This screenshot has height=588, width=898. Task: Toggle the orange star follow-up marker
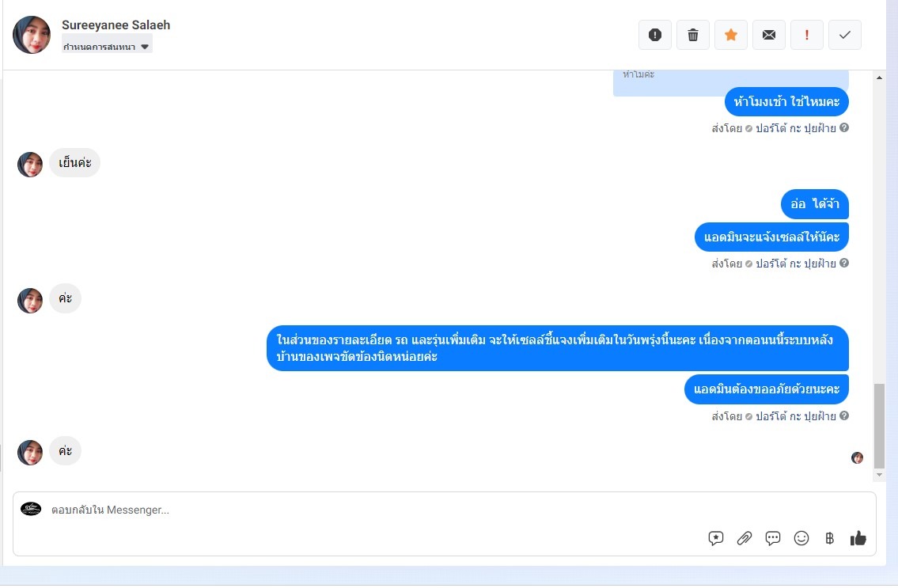(x=731, y=35)
